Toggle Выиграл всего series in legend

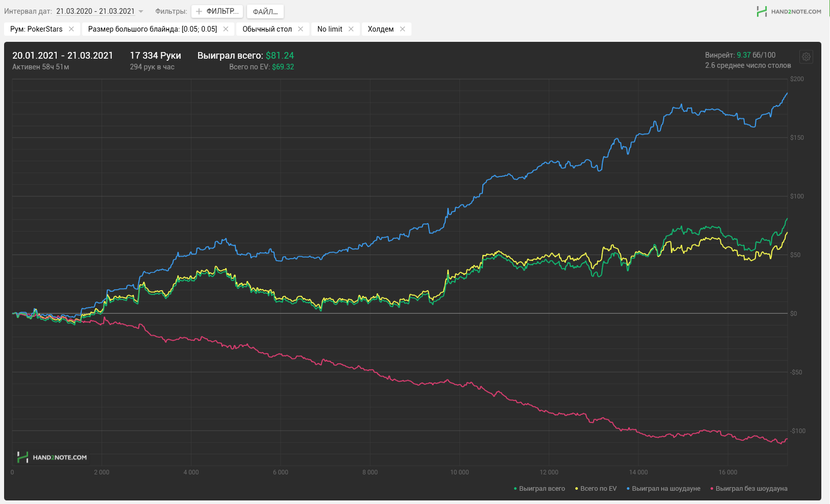coord(540,489)
